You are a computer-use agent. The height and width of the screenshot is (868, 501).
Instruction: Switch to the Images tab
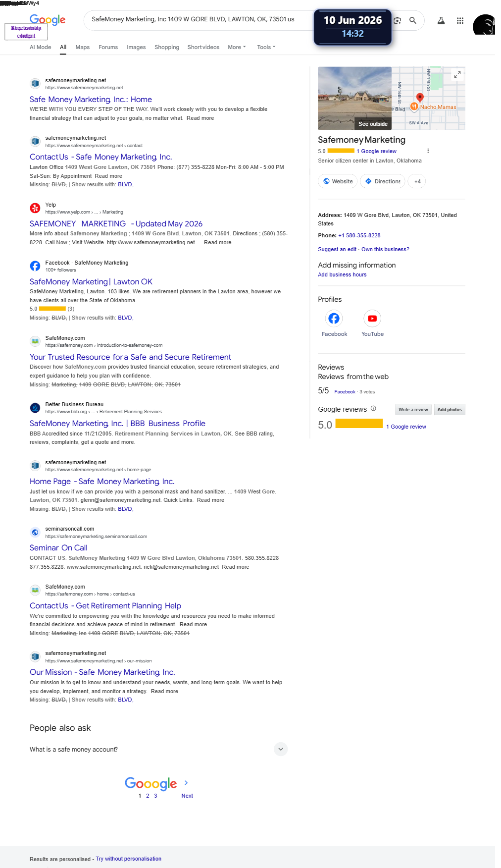pos(136,47)
